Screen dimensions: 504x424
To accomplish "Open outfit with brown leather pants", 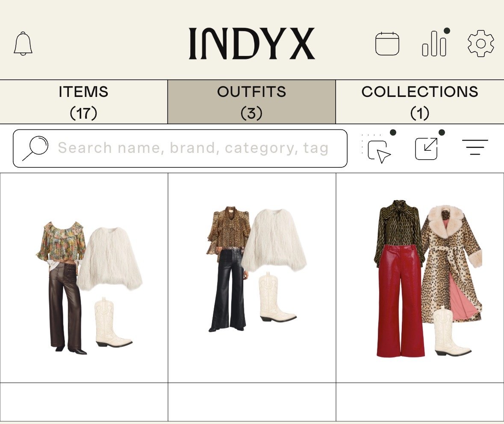I will tap(84, 278).
